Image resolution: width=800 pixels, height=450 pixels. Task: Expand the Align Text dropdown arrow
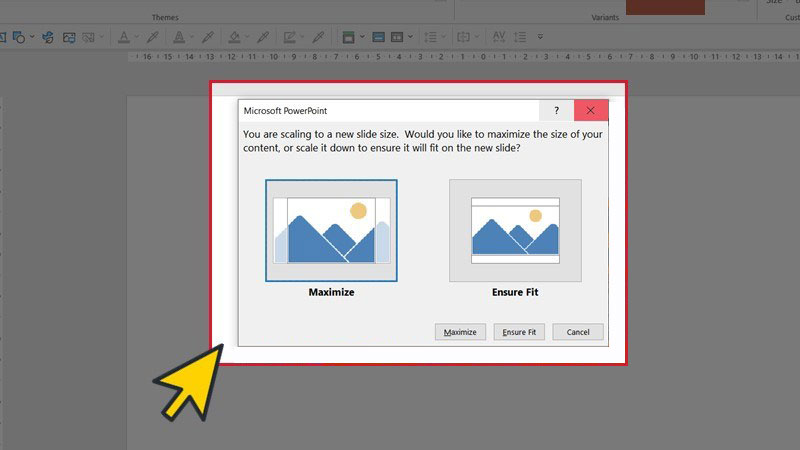click(x=477, y=37)
